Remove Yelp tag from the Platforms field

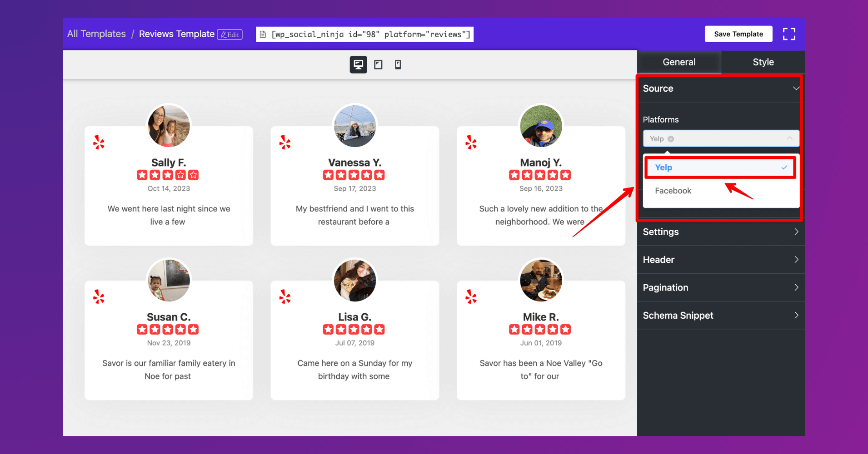[x=671, y=138]
